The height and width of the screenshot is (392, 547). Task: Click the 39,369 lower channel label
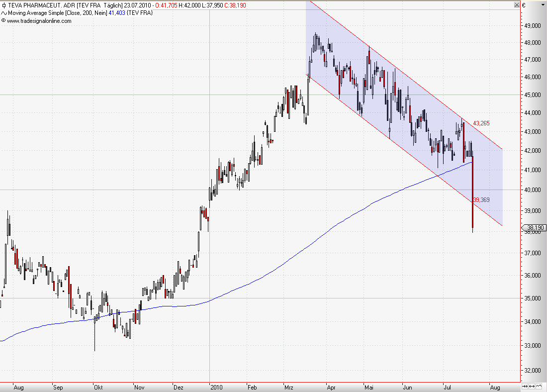click(x=481, y=200)
